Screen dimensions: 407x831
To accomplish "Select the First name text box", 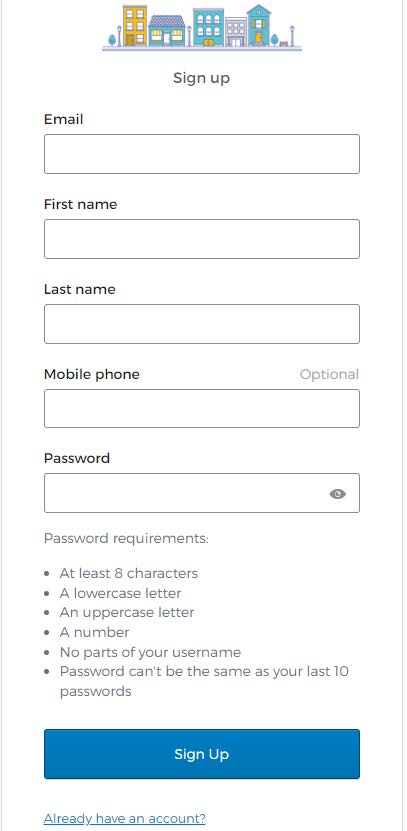I will pyautogui.click(x=202, y=239).
